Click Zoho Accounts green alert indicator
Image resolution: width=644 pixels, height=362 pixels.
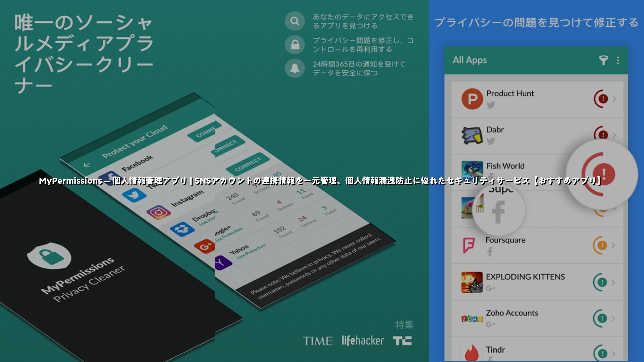(x=601, y=318)
